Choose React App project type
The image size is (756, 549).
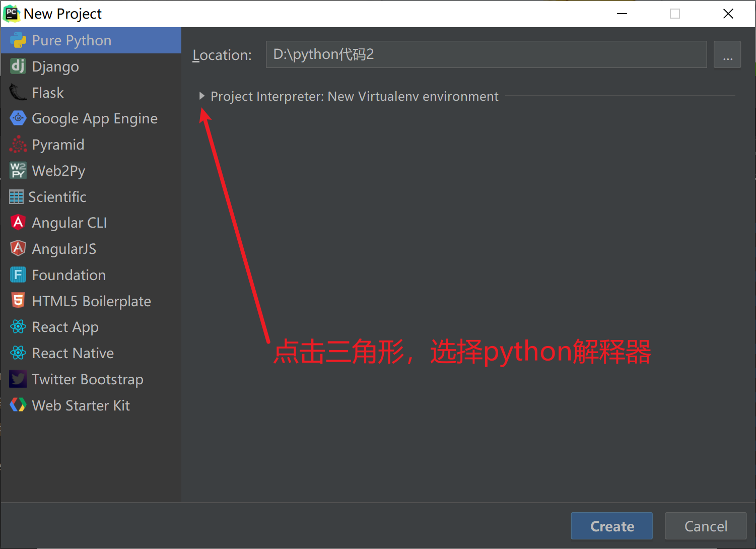[91, 327]
